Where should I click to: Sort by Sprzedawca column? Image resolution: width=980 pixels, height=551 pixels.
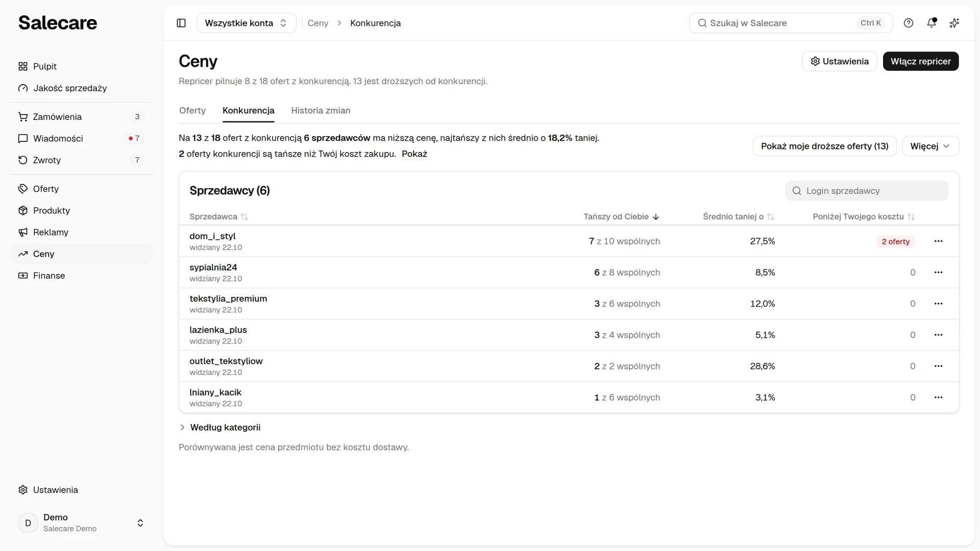point(218,217)
